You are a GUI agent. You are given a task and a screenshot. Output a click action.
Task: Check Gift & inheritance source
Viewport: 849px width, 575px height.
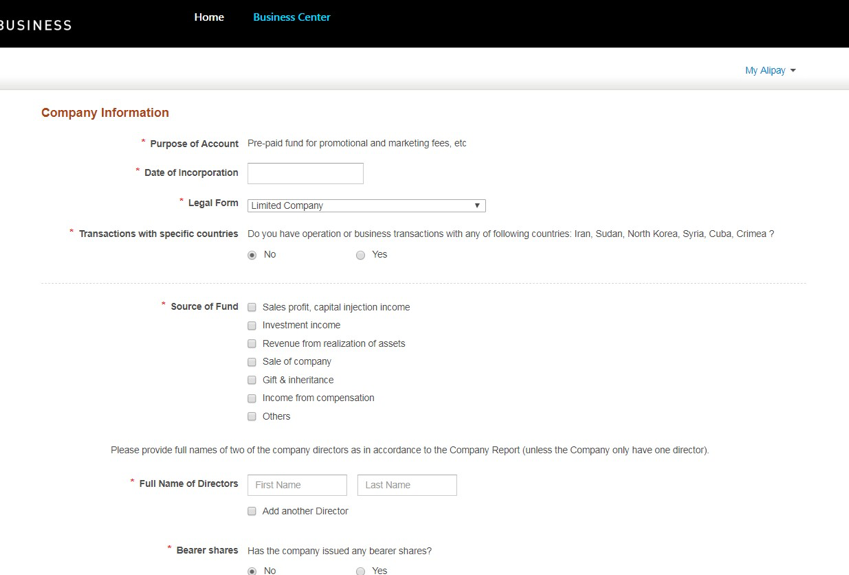tap(252, 380)
